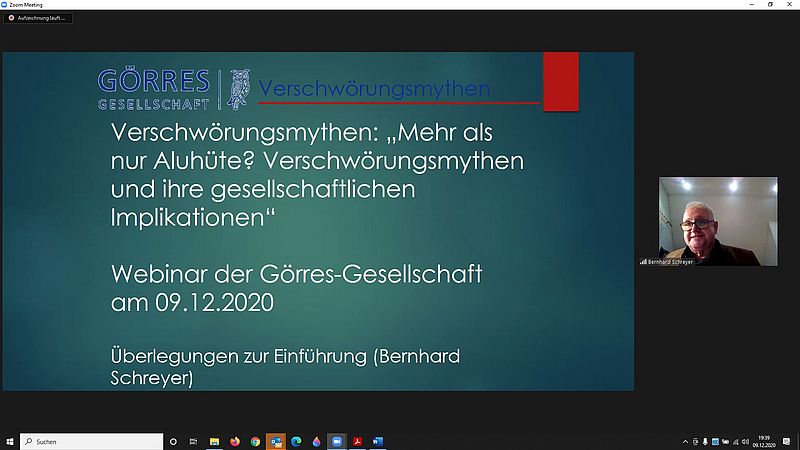Switch to Microsoft Word in the taskbar

378,441
